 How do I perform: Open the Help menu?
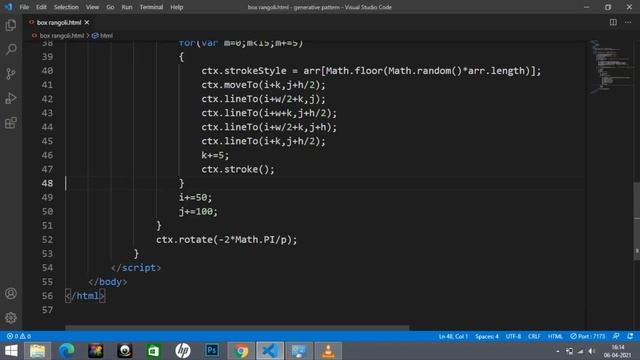click(x=176, y=7)
